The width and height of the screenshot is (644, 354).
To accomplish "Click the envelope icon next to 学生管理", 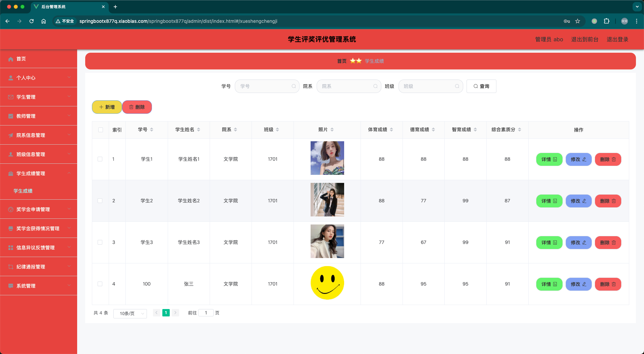I will (11, 97).
